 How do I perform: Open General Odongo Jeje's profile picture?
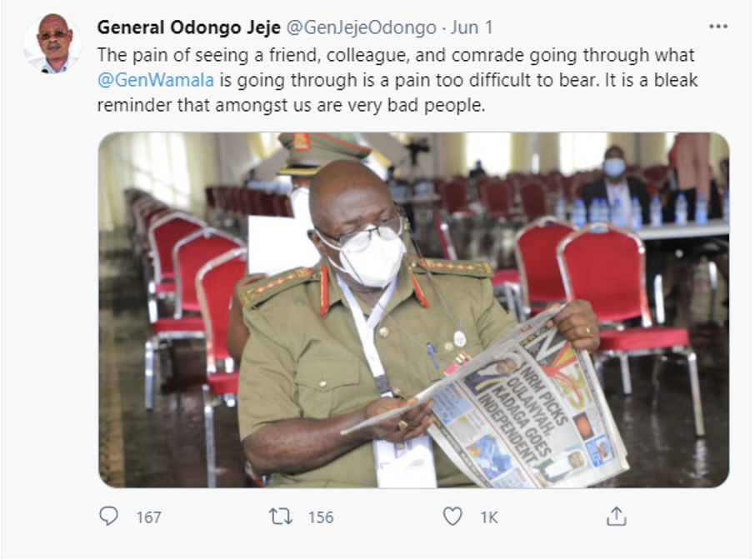52,44
